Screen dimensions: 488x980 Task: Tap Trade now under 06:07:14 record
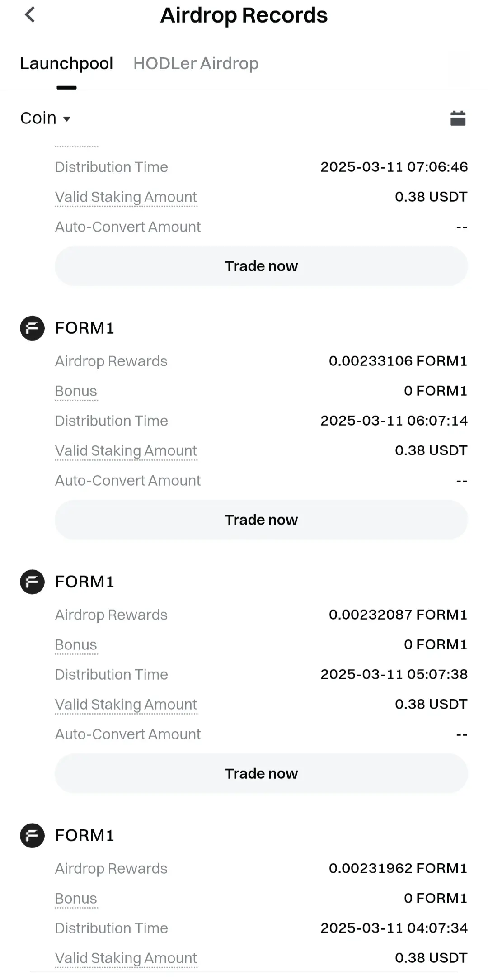pyautogui.click(x=261, y=520)
